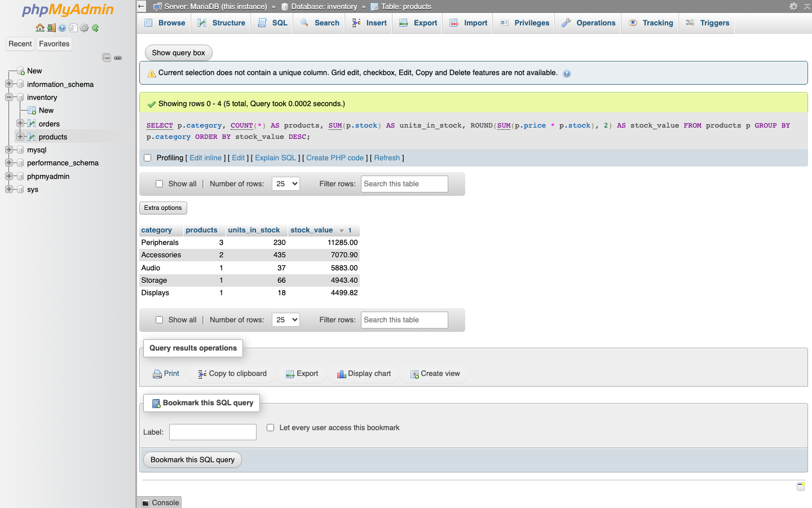Click the Extra options button

(163, 208)
